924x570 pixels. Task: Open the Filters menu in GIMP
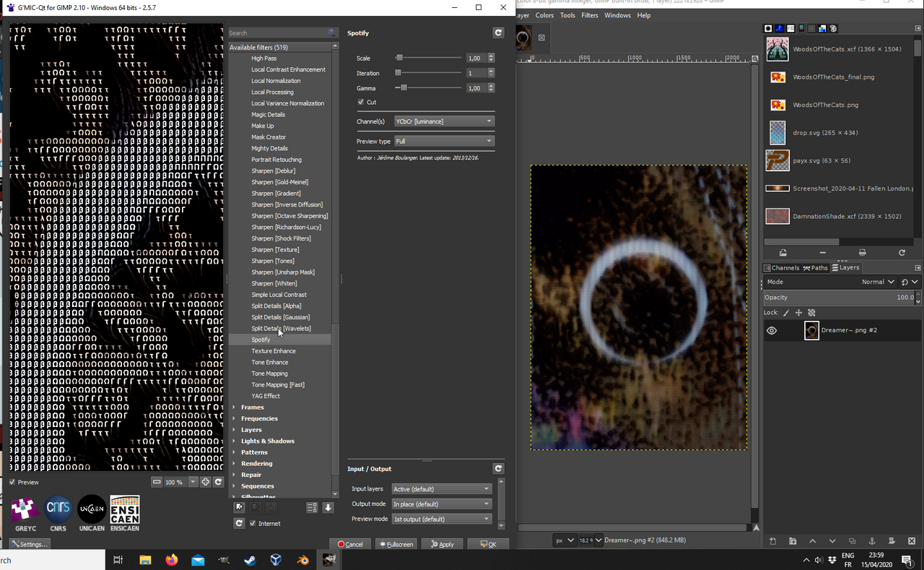590,15
